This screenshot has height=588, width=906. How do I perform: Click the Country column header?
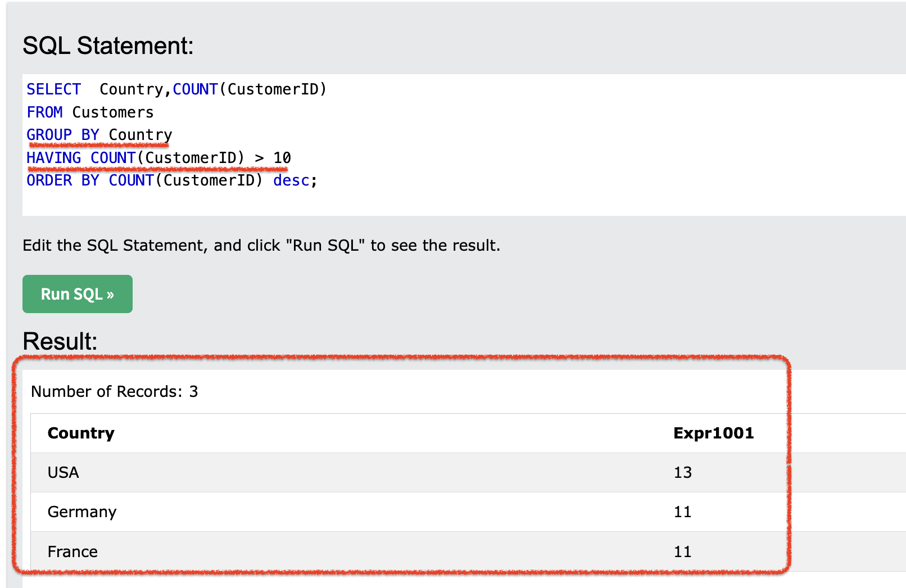coord(81,433)
